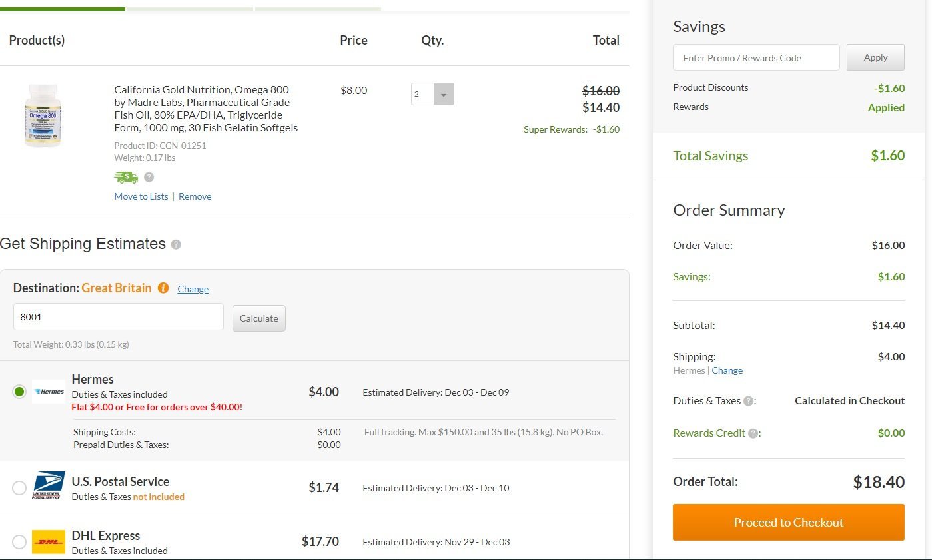Click the Hermes carrier logo
This screenshot has width=932, height=560.
pos(49,392)
